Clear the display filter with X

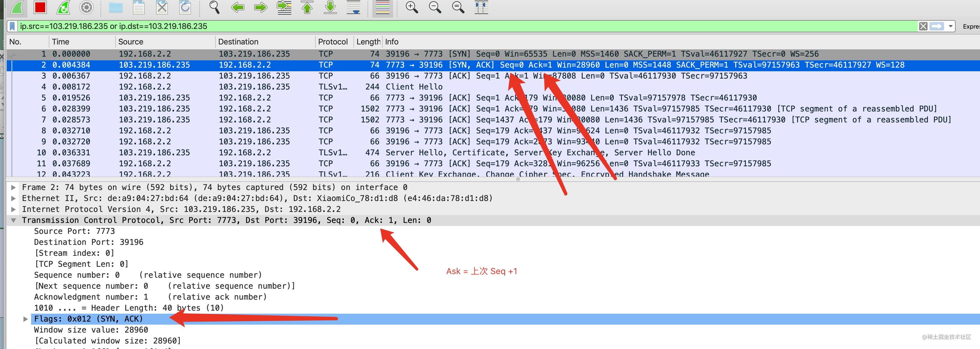(923, 26)
